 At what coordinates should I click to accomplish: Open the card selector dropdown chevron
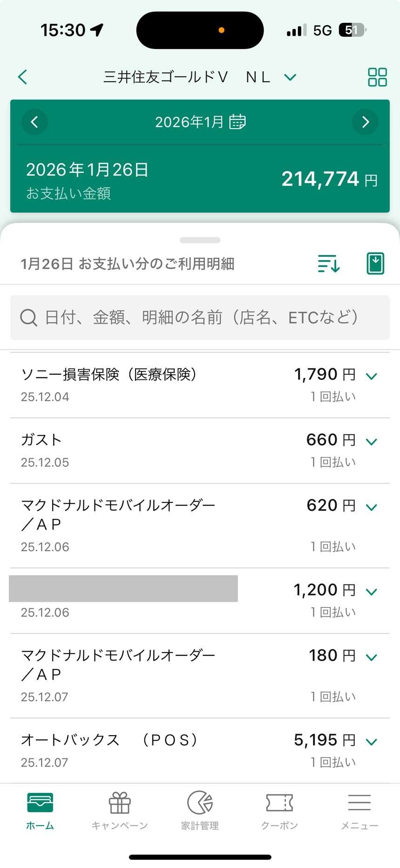[x=290, y=77]
